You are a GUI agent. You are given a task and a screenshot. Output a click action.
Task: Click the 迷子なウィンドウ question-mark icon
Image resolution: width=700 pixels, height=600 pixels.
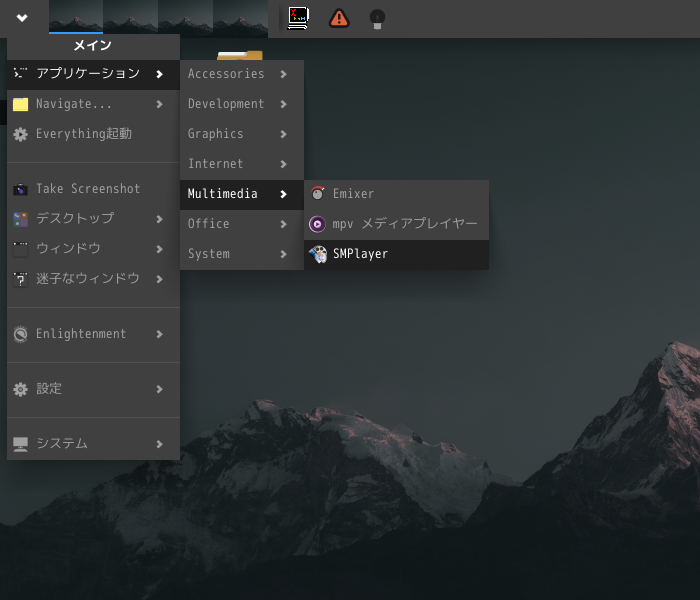(20, 279)
